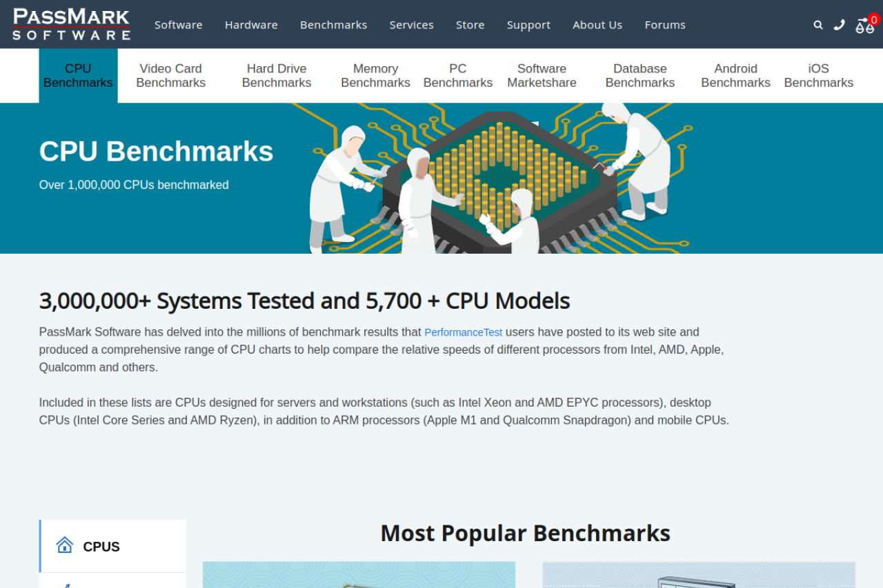Image resolution: width=883 pixels, height=588 pixels.
Task: Switch to Video Card Benchmarks tab
Action: [x=171, y=76]
